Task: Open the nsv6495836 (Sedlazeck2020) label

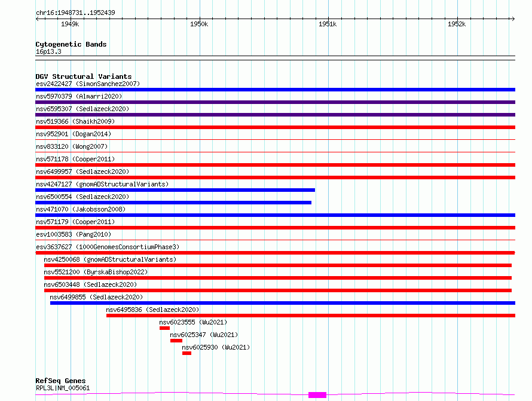Action: 152,310
